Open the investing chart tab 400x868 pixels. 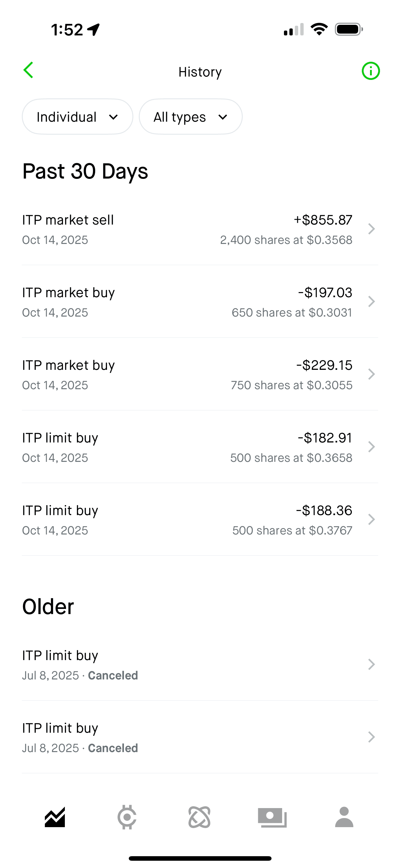[55, 817]
